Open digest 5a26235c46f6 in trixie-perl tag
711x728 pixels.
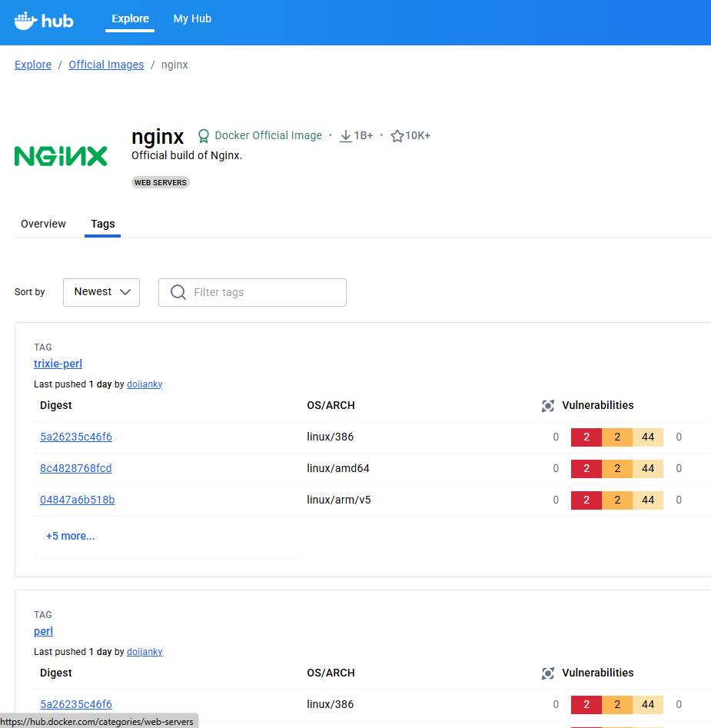[x=75, y=437]
